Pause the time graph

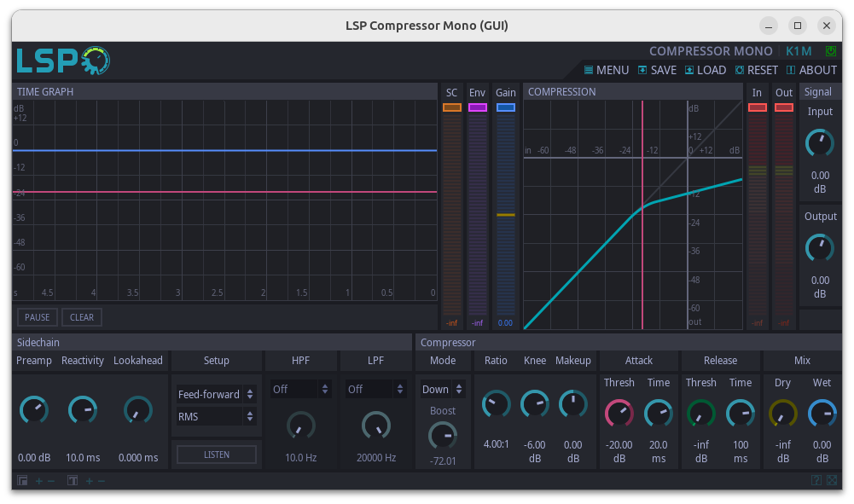37,317
